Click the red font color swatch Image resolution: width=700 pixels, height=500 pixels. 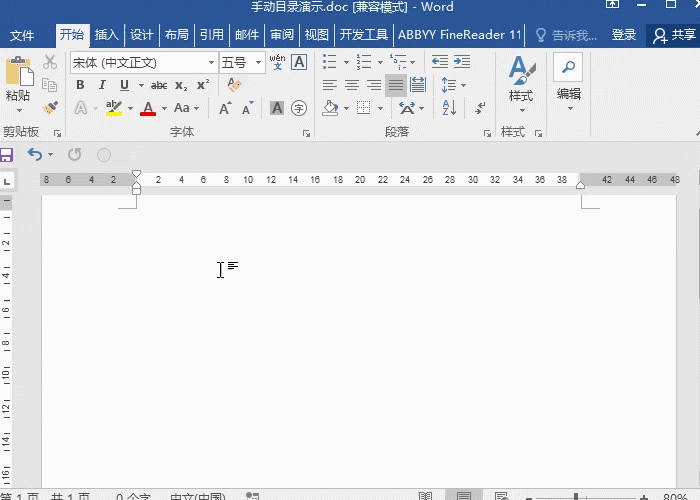pyautogui.click(x=148, y=108)
